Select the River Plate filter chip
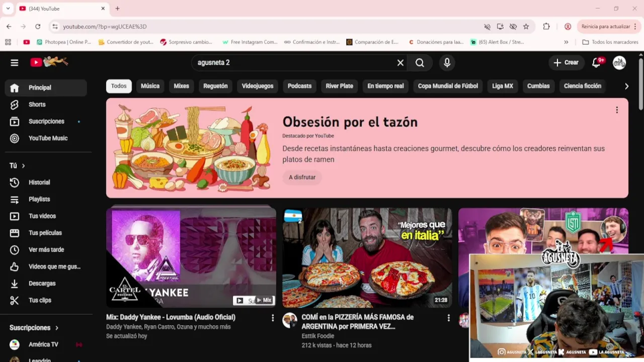The width and height of the screenshot is (644, 362). point(339,86)
